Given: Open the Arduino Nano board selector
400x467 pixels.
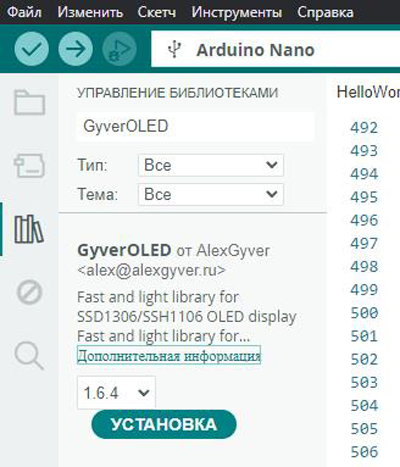Looking at the screenshot, I should 275,49.
